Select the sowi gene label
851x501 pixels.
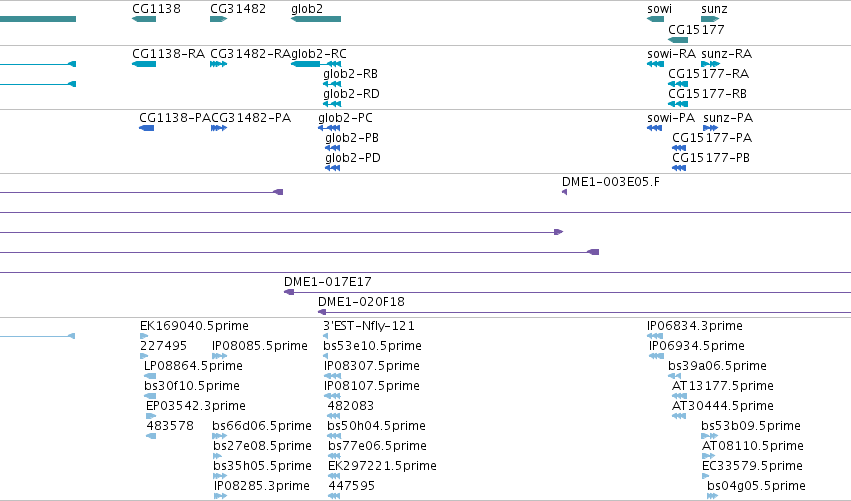[659, 9]
